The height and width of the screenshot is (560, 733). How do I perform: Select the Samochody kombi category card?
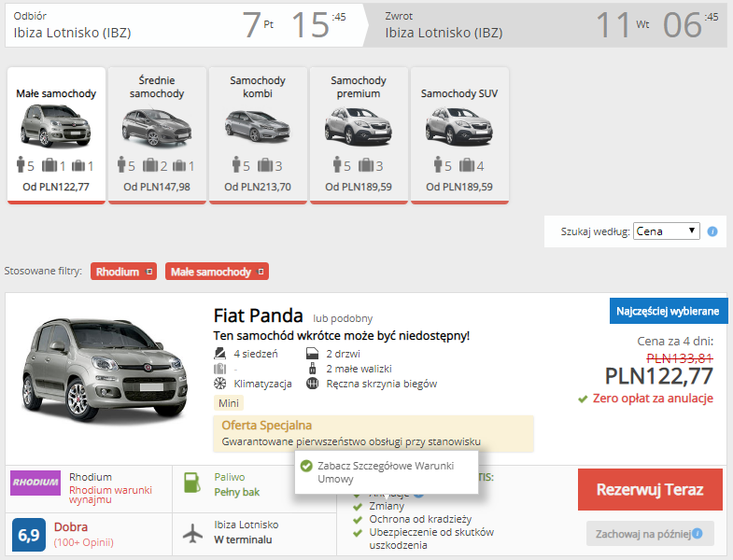click(x=258, y=135)
